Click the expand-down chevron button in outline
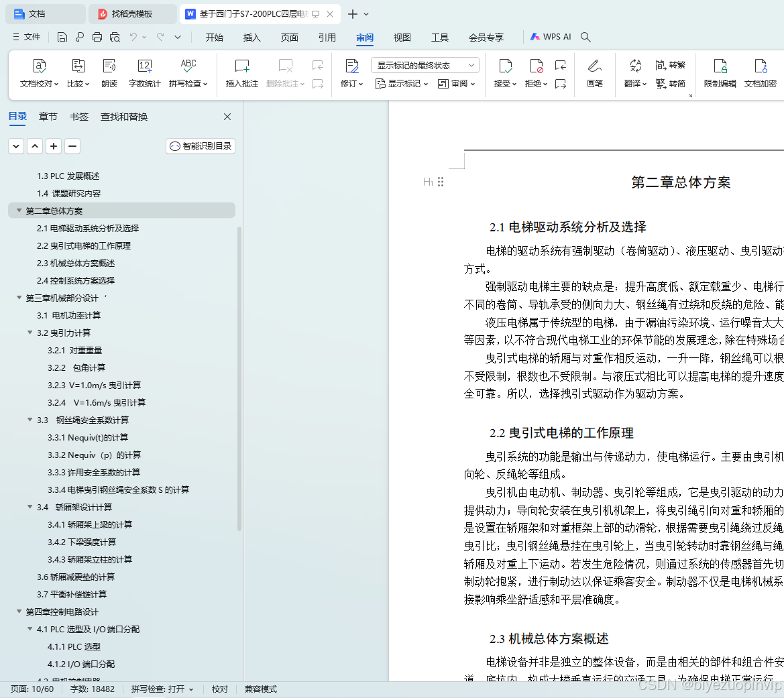 click(16, 146)
